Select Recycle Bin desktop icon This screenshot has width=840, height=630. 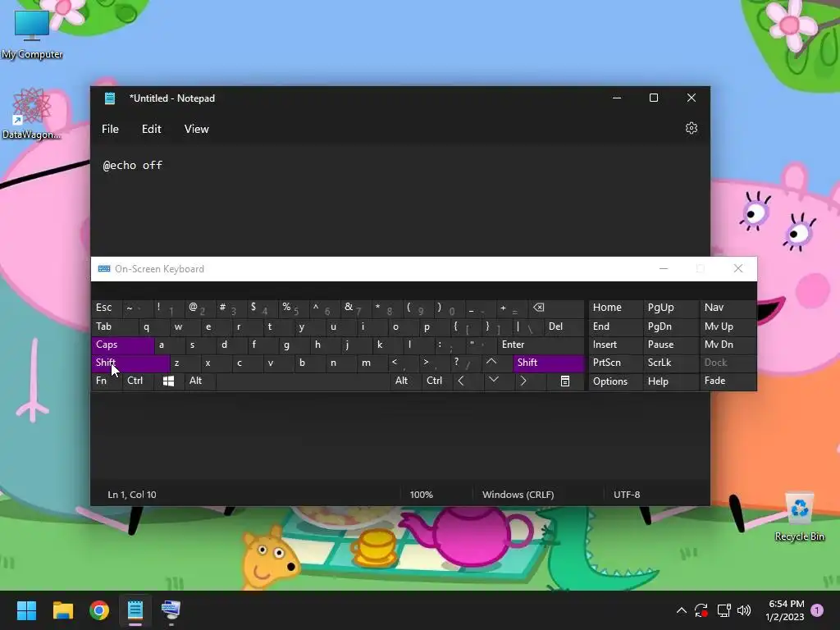(x=799, y=517)
